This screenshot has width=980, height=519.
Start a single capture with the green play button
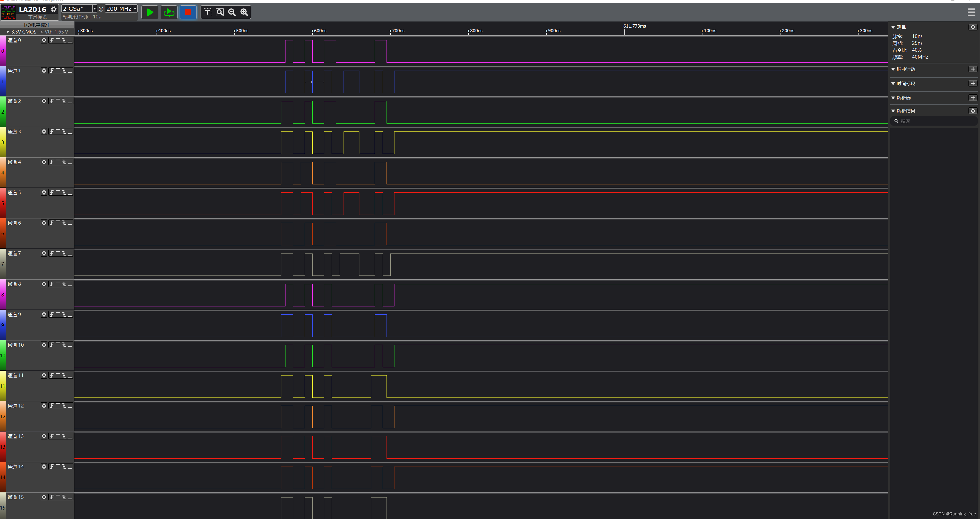click(x=150, y=13)
